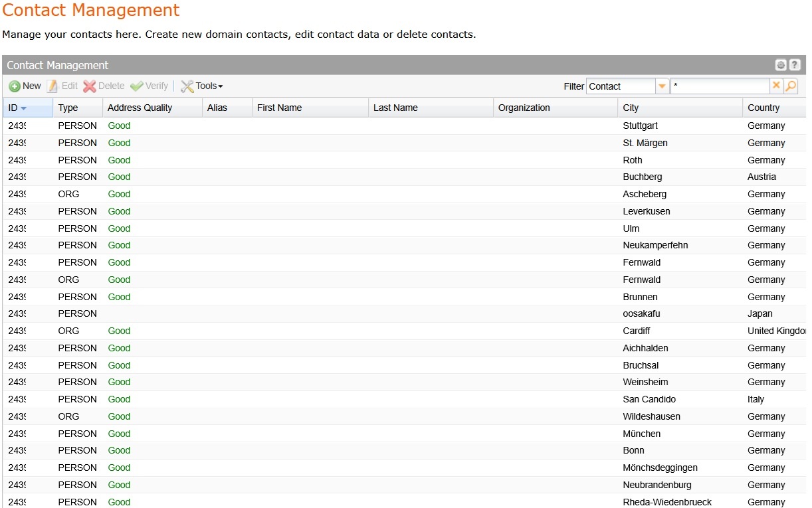This screenshot has width=812, height=508.
Task: Click the Delete contact button
Action: [x=104, y=86]
